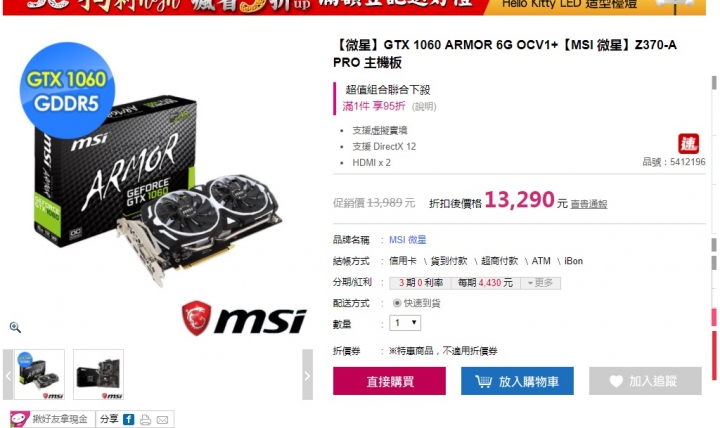720x428 pixels.
Task: Click the 加入追蹤 wishlist button
Action: 645,381
